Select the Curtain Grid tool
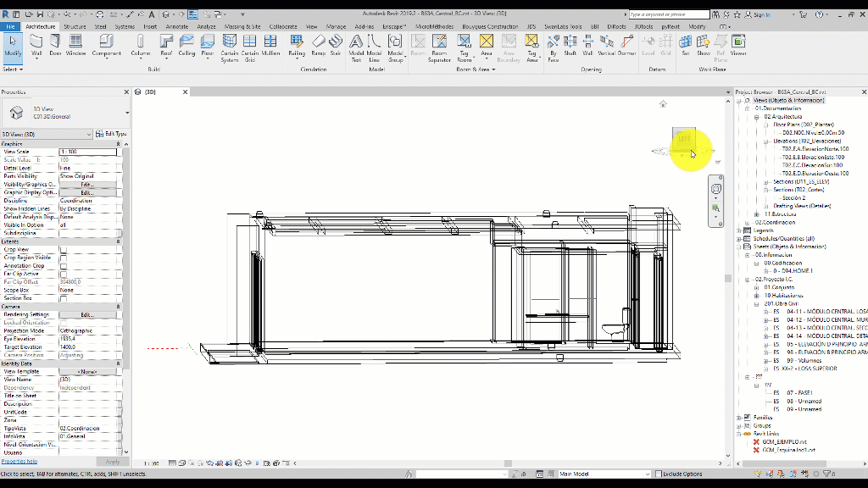This screenshot has width=868, height=488. pos(250,48)
